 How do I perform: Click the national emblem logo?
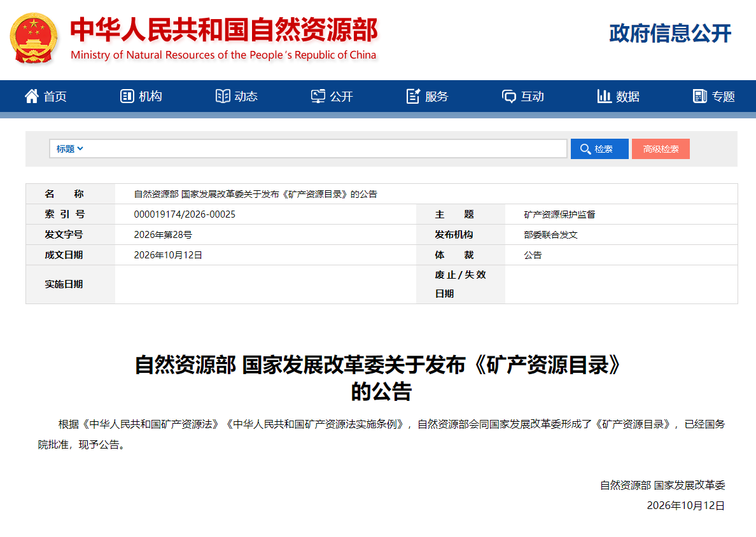pos(34,38)
